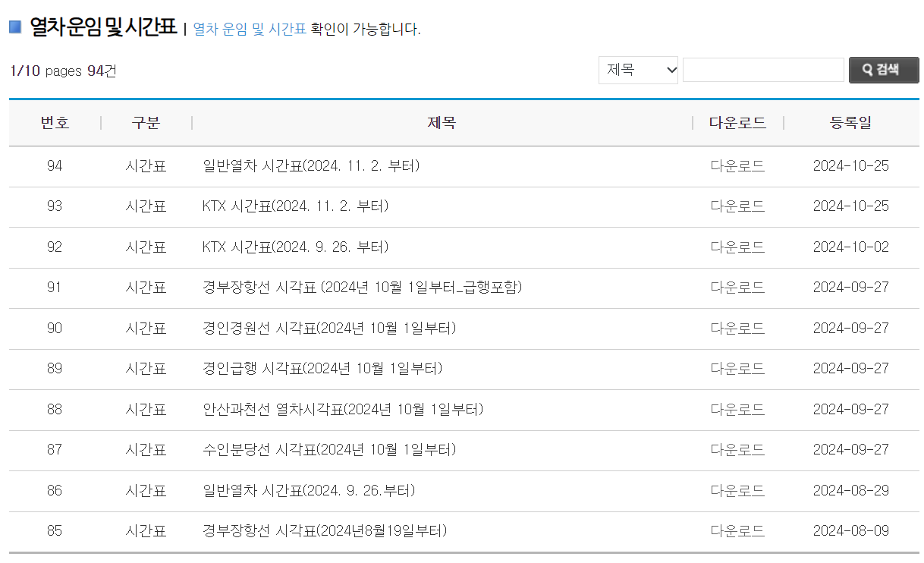The image size is (924, 563).
Task: Click 다운로드 for row number 89
Action: pos(737,369)
